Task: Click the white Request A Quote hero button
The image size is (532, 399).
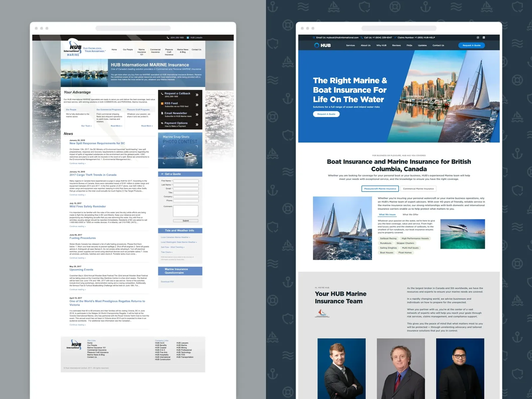Action: point(326,114)
